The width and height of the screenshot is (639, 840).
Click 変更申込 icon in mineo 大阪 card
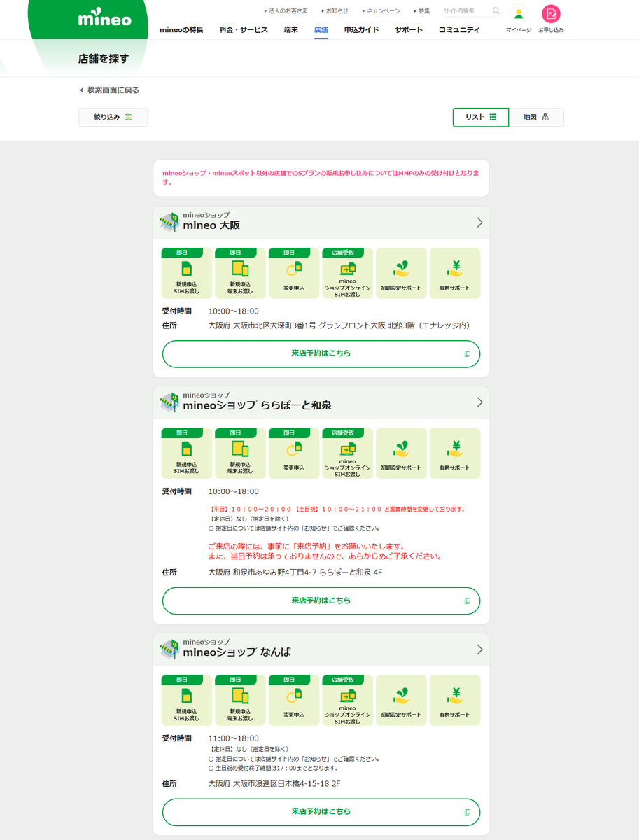click(294, 274)
